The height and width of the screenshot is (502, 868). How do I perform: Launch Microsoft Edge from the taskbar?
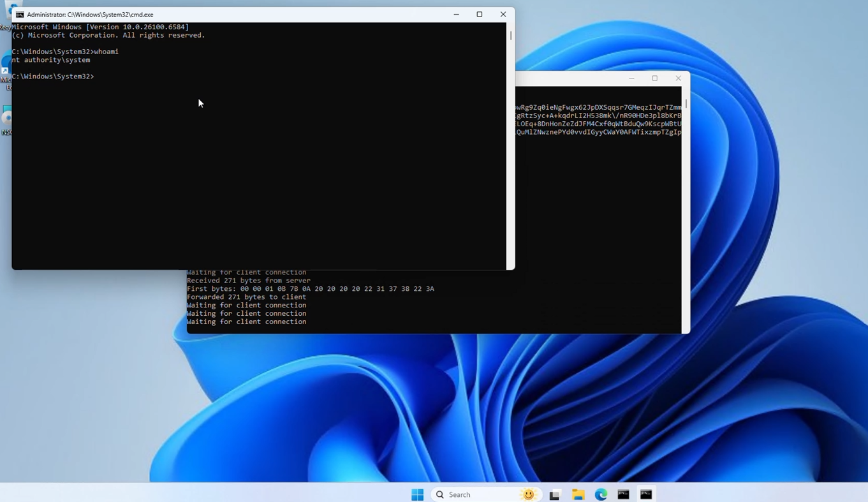tap(601, 494)
